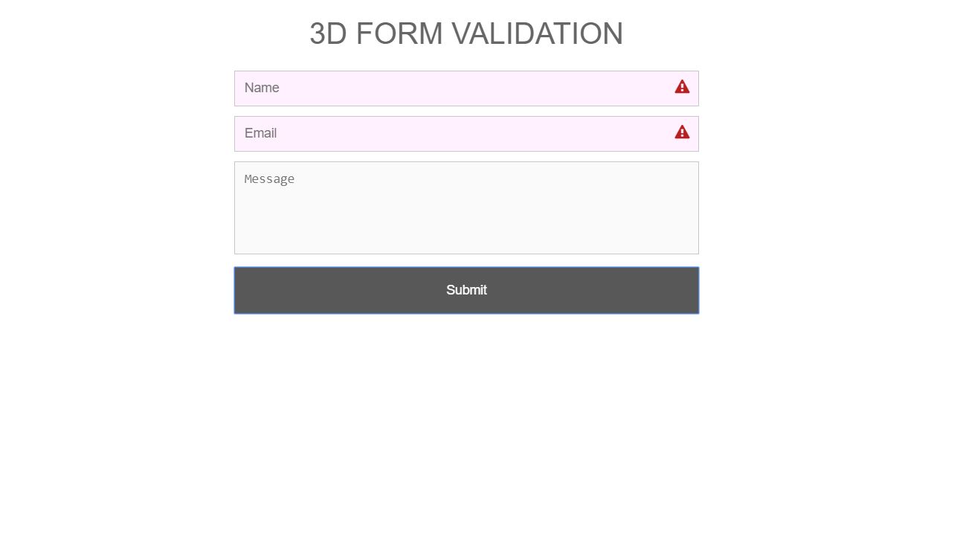Focus the Email input field

pos(466,134)
